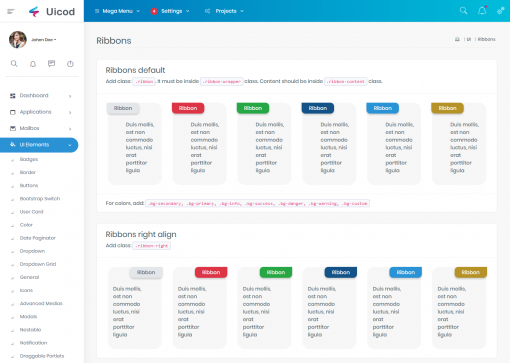This screenshot has height=363, width=510.
Task: Open the Buttons submenu item
Action: (x=29, y=185)
